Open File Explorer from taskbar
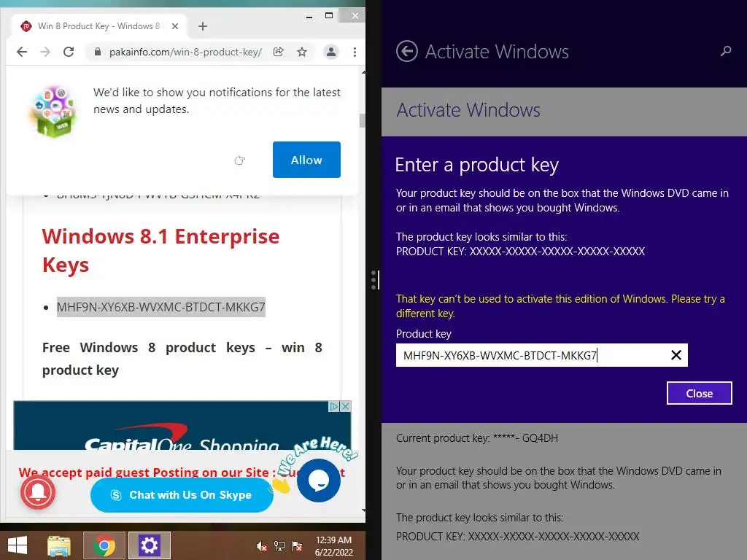747x560 pixels. (59, 545)
